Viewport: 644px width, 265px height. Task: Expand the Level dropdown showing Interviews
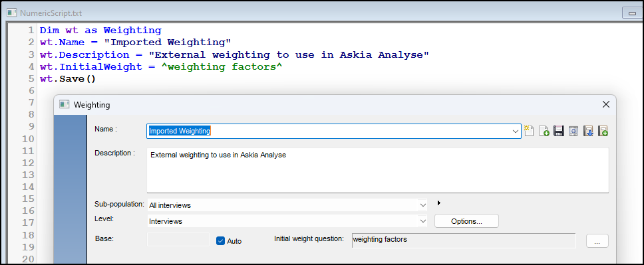pyautogui.click(x=422, y=221)
